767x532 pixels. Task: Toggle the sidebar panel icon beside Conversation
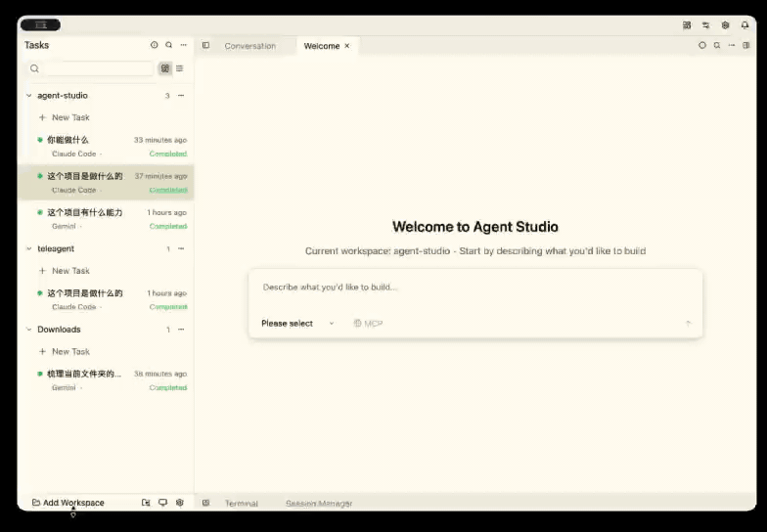point(205,45)
